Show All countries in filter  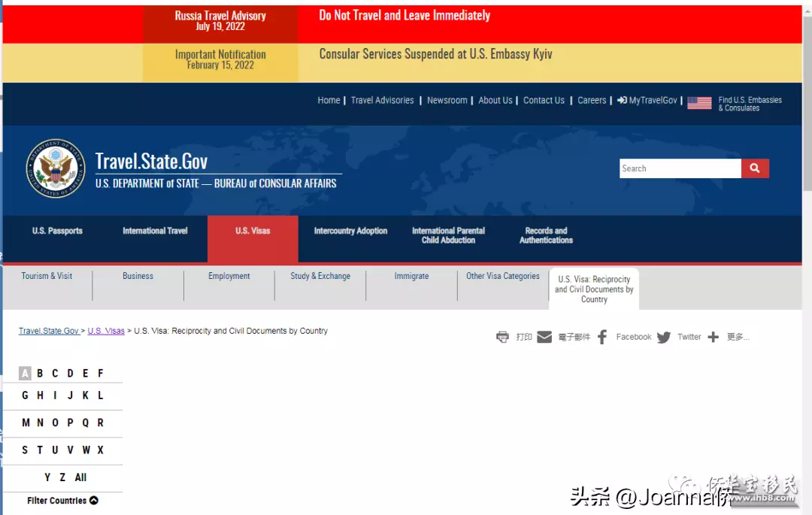click(x=80, y=477)
